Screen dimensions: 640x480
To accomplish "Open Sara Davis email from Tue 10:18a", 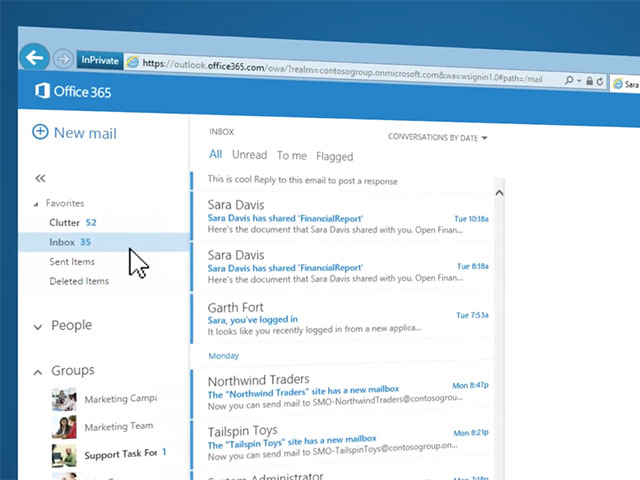I will point(342,216).
